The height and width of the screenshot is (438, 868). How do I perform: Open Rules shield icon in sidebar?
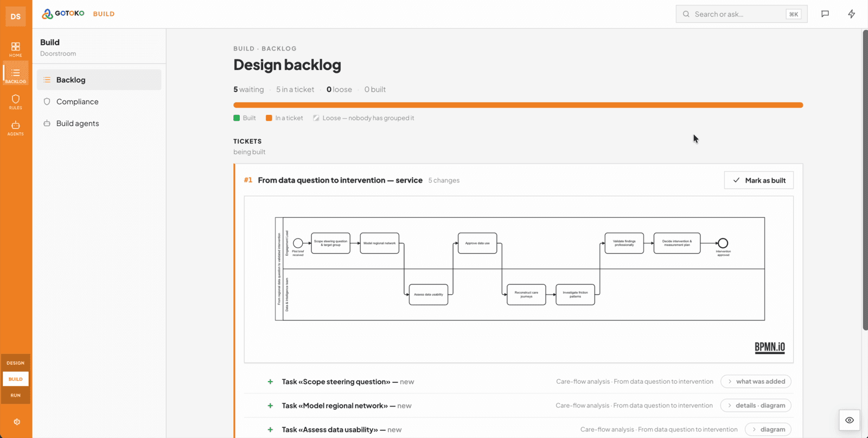[16, 102]
